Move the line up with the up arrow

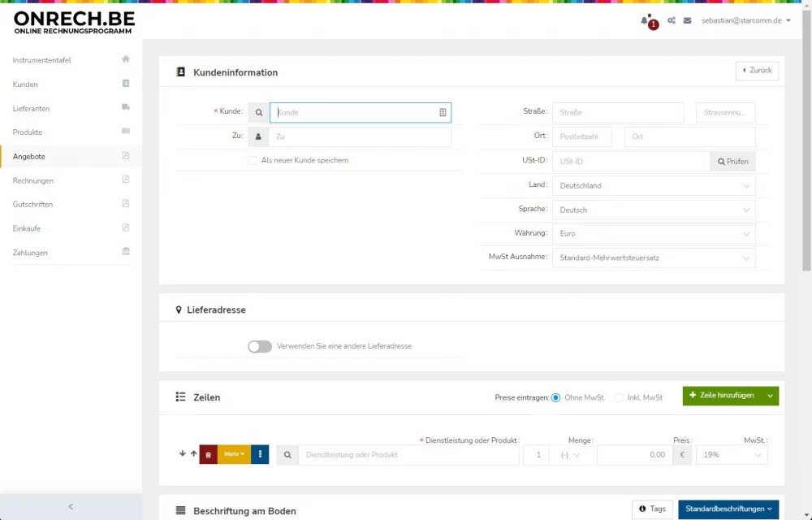[193, 453]
